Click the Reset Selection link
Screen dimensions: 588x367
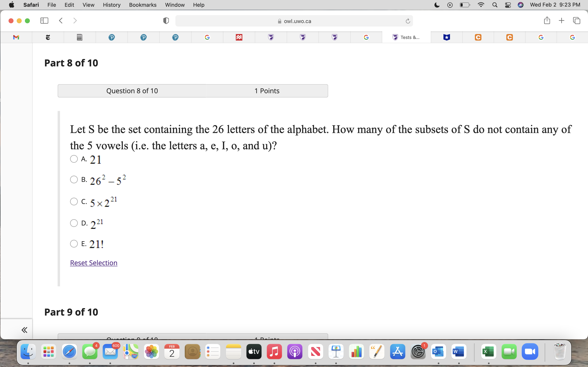click(x=93, y=263)
